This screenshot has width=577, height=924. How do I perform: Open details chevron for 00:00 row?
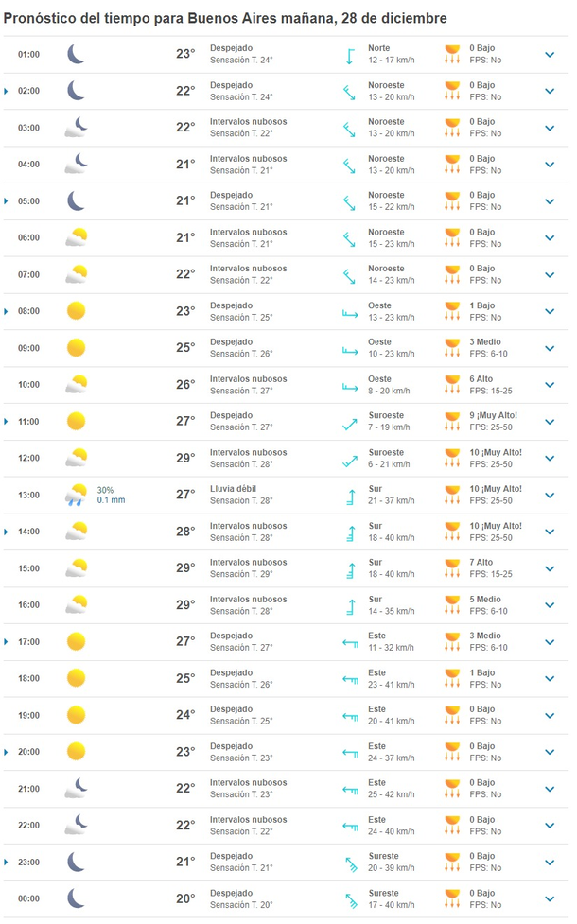[550, 898]
